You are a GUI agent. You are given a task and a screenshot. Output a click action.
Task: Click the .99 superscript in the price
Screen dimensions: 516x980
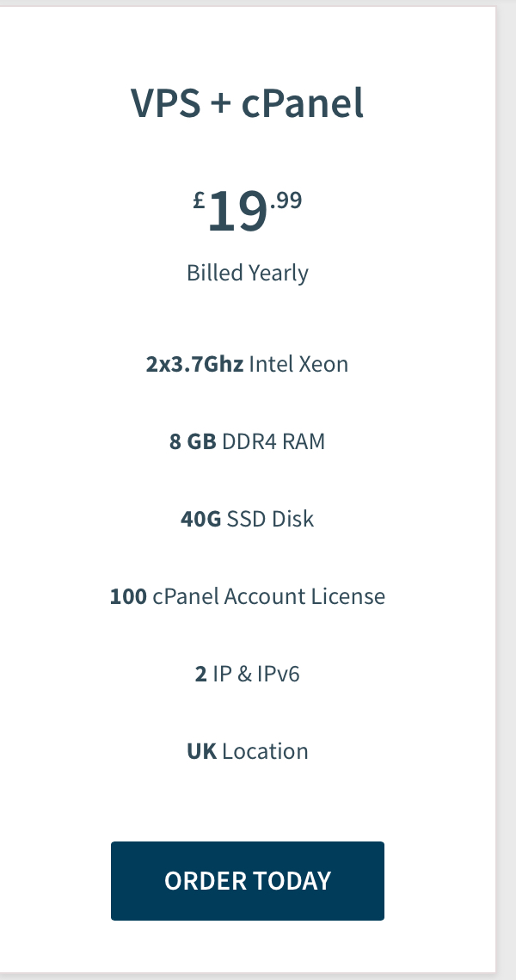286,201
